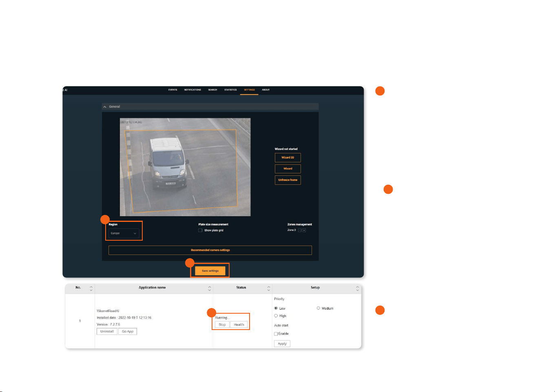Screen dimensions: 555x392
Task: Click the minus zone stepper icon
Action: point(300,230)
